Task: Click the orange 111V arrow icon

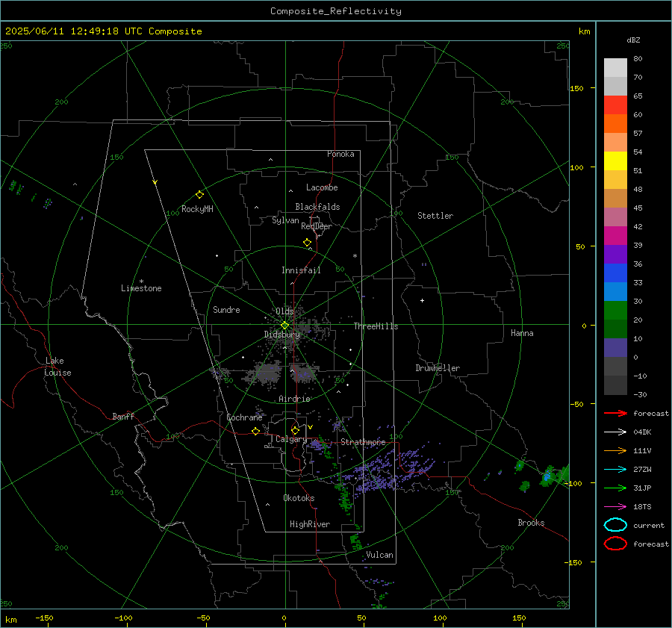Action: tap(615, 450)
